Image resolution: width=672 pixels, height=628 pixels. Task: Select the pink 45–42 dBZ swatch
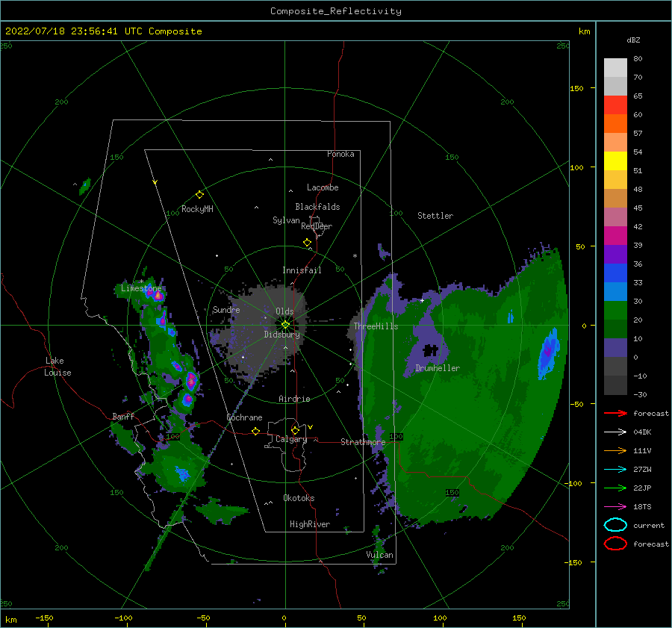(x=615, y=217)
